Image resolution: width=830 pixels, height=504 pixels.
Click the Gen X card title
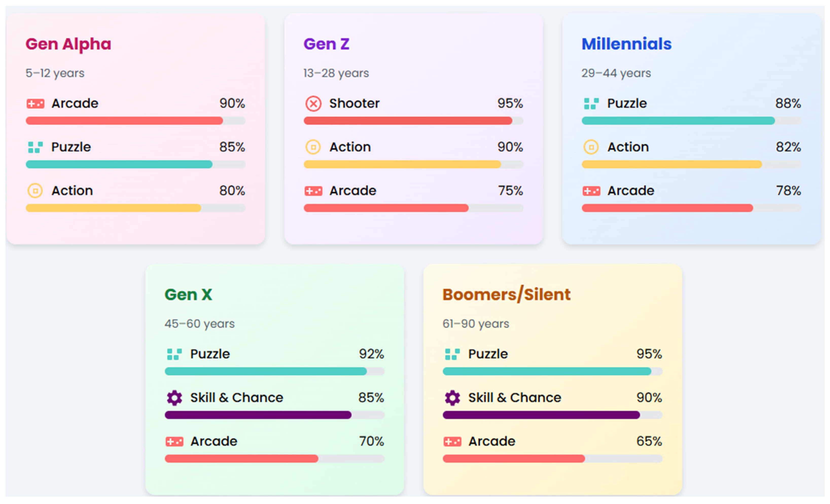pos(188,295)
